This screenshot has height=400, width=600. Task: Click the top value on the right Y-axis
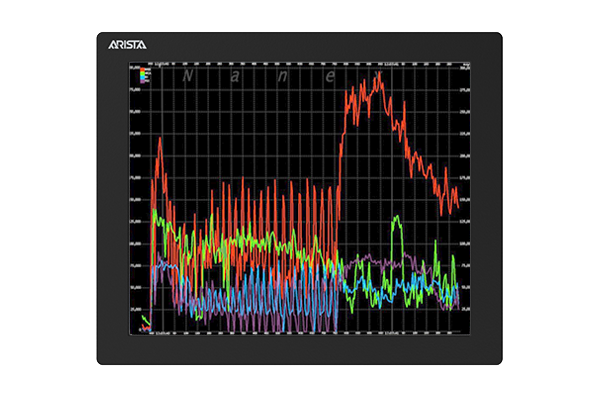click(x=464, y=67)
